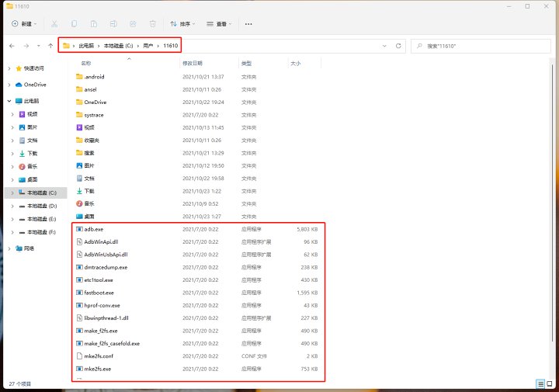Click the Local Disk (C:) breadcrumb
The height and width of the screenshot is (392, 559).
click(118, 46)
